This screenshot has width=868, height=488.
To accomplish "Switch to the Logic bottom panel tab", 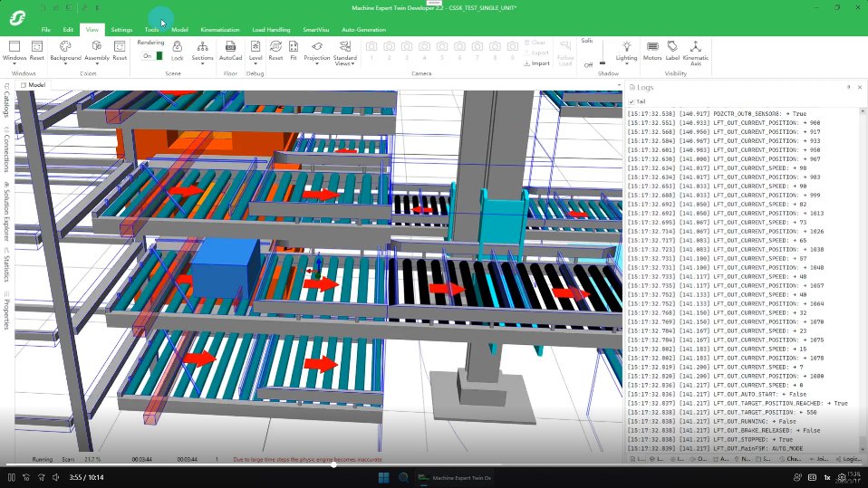I will pos(849,459).
